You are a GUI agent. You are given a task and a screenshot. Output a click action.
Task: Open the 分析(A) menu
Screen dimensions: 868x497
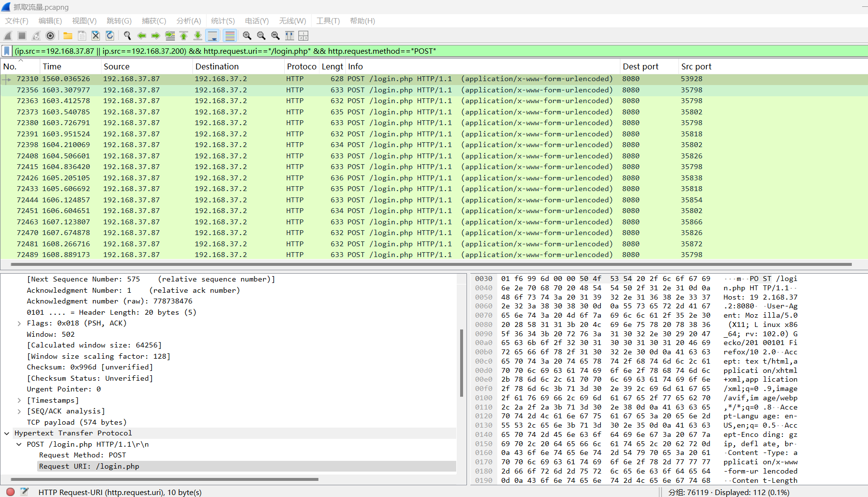pos(189,21)
